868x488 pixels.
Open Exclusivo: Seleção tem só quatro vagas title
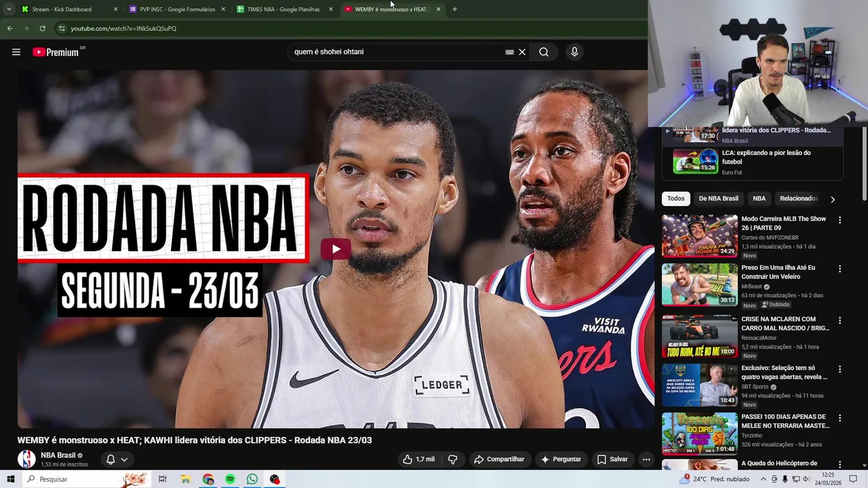click(x=784, y=372)
